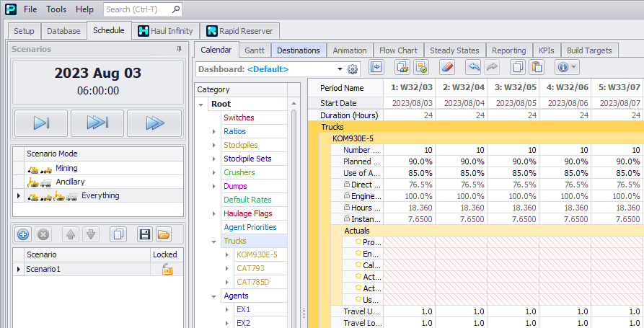The image size is (644, 328).
Task: Open the Dashboard dropdown list
Action: point(340,69)
